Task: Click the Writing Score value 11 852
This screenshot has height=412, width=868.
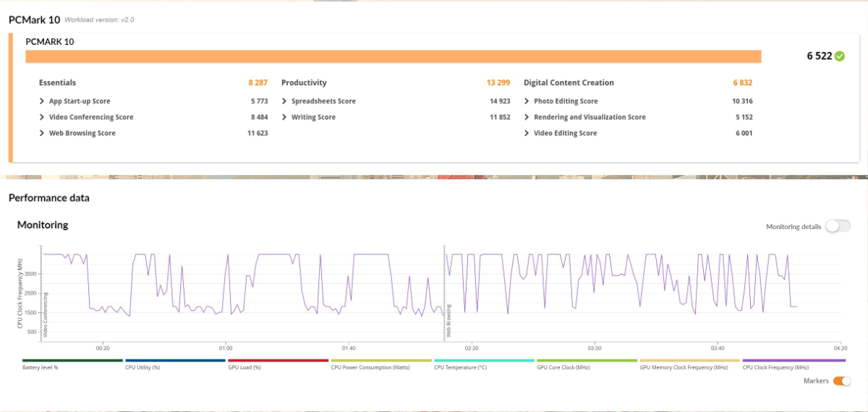Action: click(500, 117)
